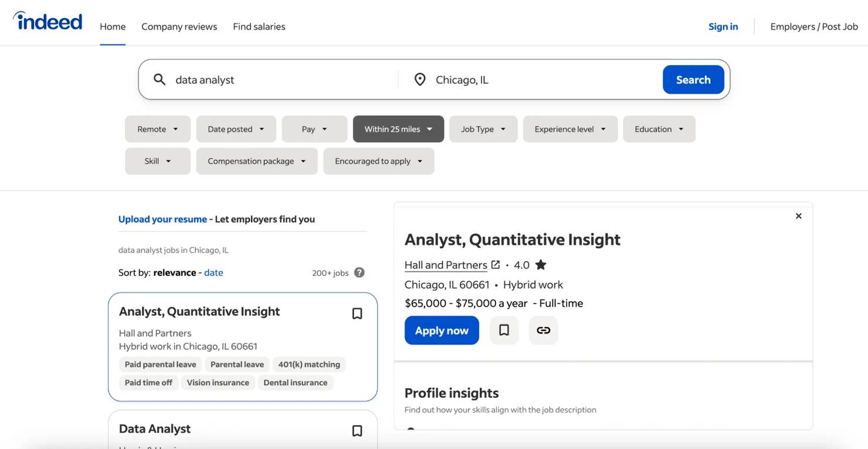
Task: Click the Profile insights heading
Action: [x=452, y=393]
